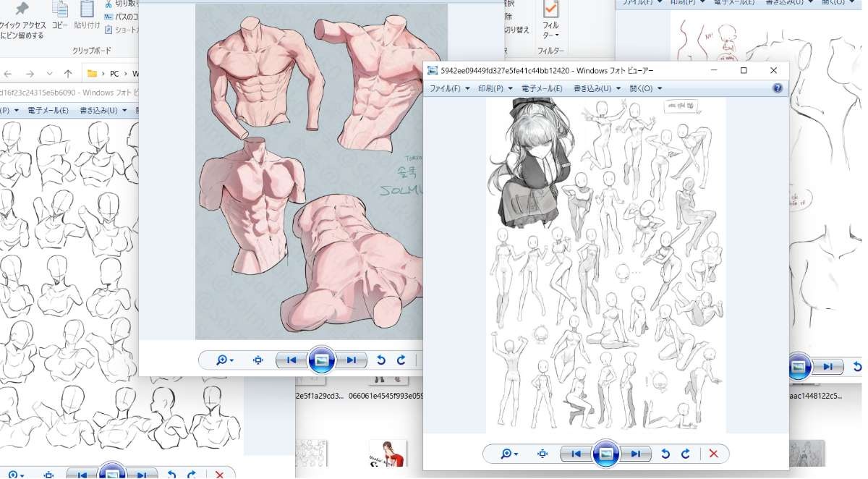Click actual size button in 5942ee viewer
868x479 pixels.
pos(542,454)
